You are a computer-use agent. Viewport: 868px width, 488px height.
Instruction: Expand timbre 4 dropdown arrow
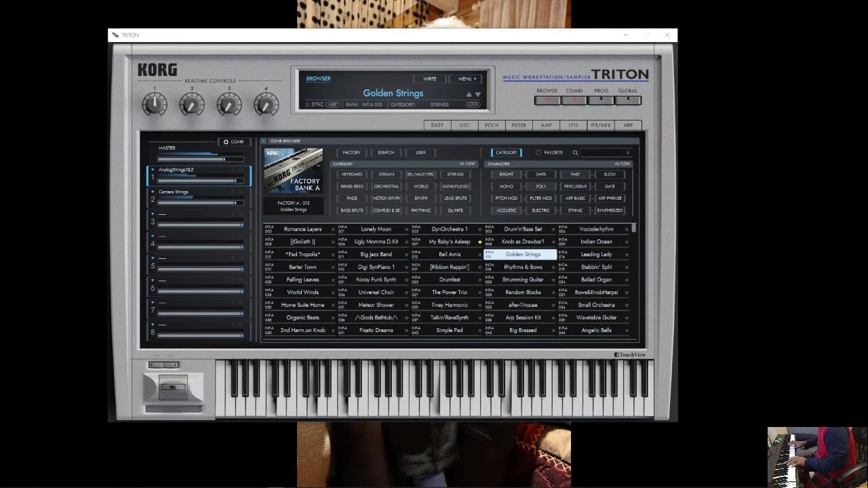click(x=153, y=237)
